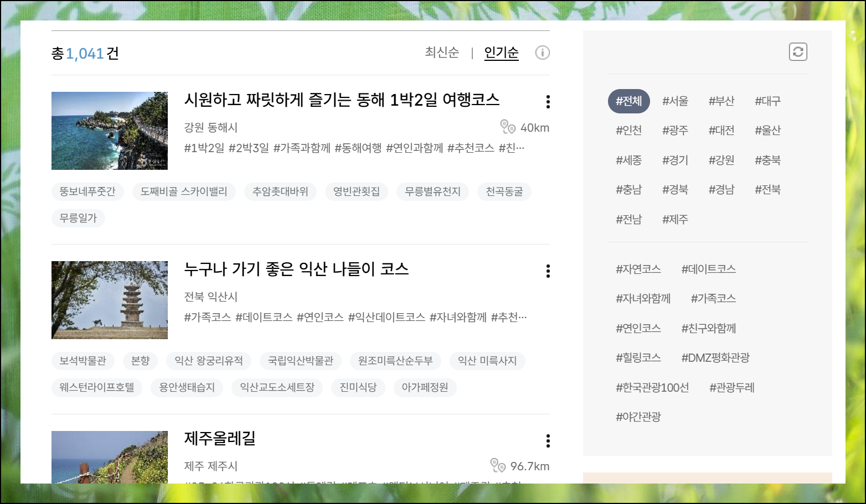Click the 추암촛대바위 place chip

click(x=280, y=191)
